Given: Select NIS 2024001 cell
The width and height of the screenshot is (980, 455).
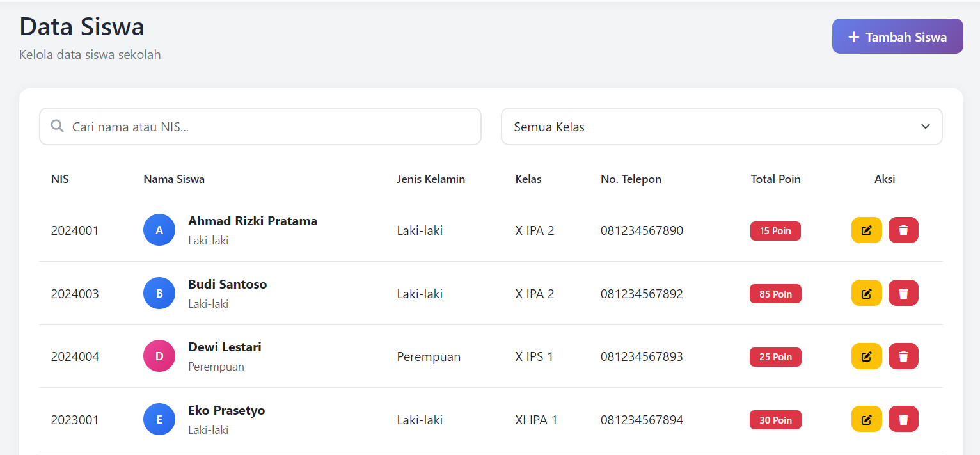Looking at the screenshot, I should [x=75, y=230].
